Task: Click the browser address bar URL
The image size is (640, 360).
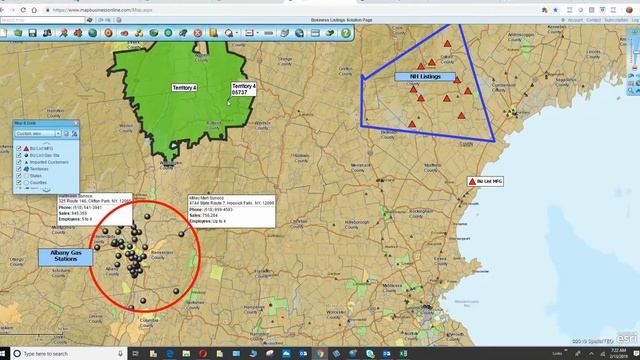Action: pyautogui.click(x=102, y=10)
